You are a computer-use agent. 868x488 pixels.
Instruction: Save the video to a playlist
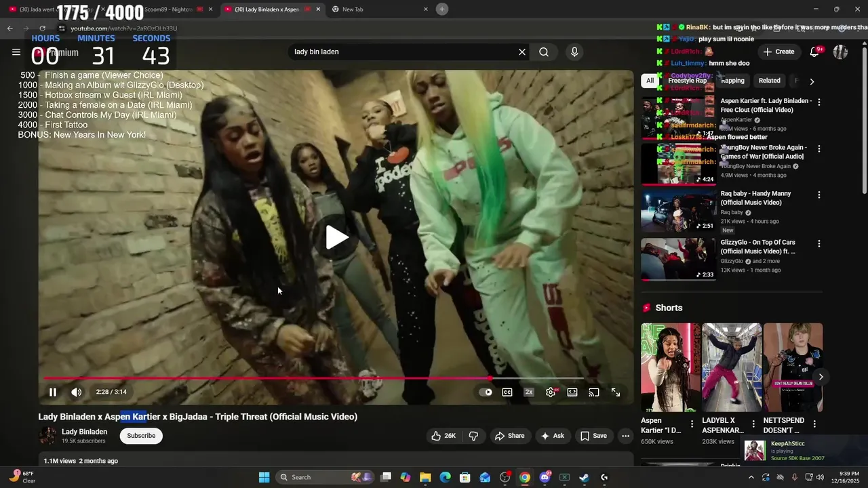click(x=593, y=436)
